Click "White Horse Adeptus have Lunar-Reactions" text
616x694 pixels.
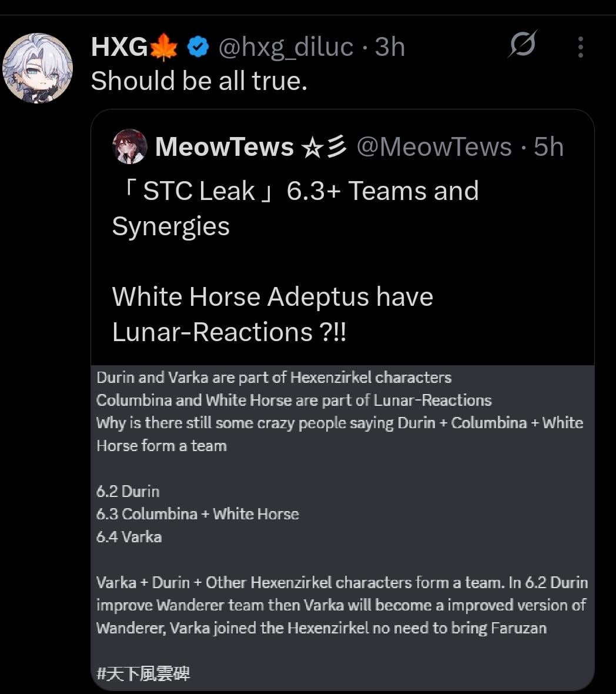pyautogui.click(x=272, y=314)
